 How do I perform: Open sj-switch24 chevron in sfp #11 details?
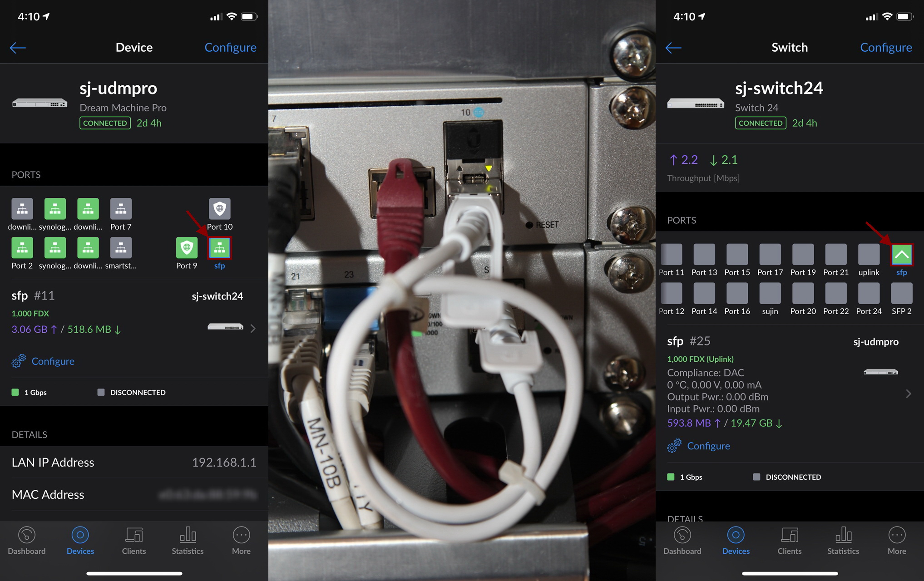click(253, 328)
